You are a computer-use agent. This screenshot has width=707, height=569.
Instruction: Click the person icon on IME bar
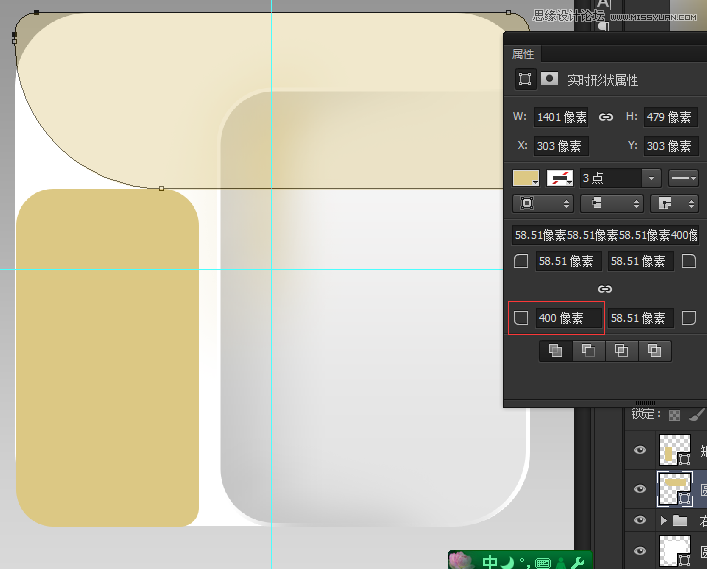560,563
